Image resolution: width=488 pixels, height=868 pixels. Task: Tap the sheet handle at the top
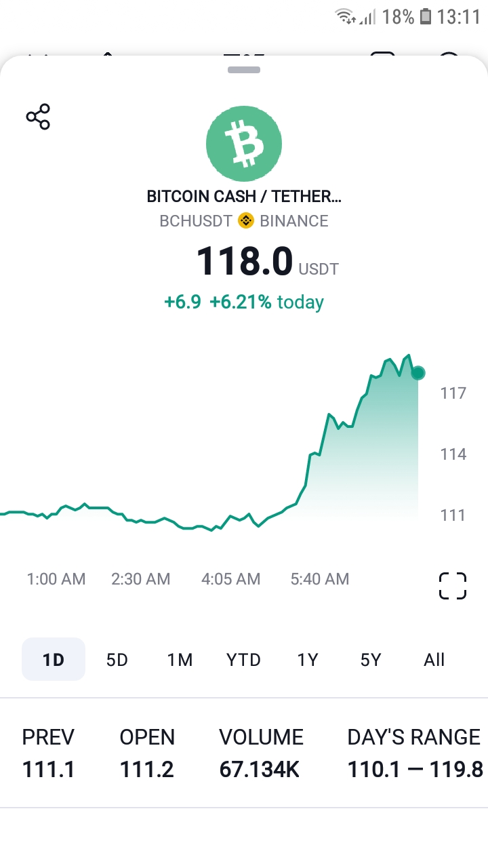pos(244,70)
